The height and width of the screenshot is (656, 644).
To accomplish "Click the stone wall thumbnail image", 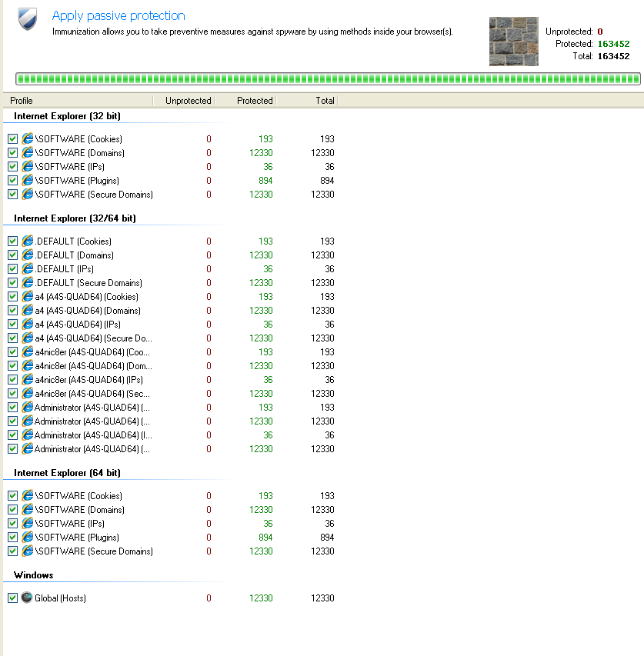I will (514, 42).
